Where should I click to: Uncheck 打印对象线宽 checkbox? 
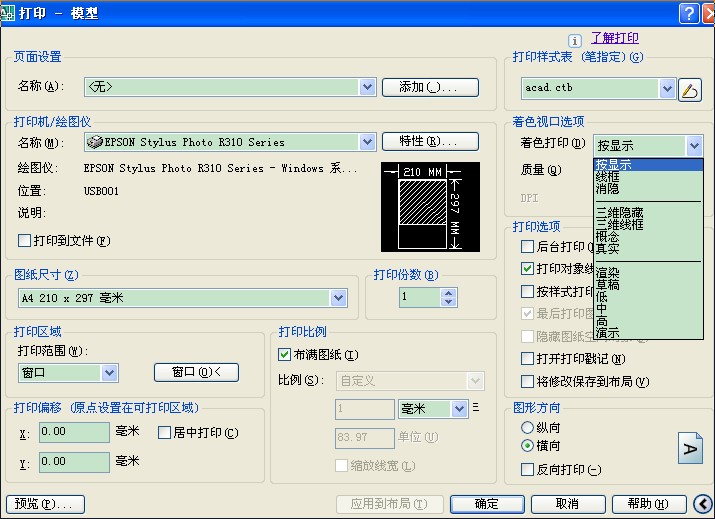pos(527,269)
